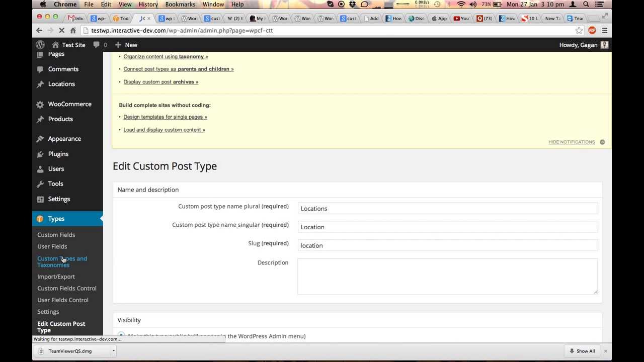Click the HIDE NOTIFICATIONS link
The height and width of the screenshot is (362, 644).
tap(572, 142)
